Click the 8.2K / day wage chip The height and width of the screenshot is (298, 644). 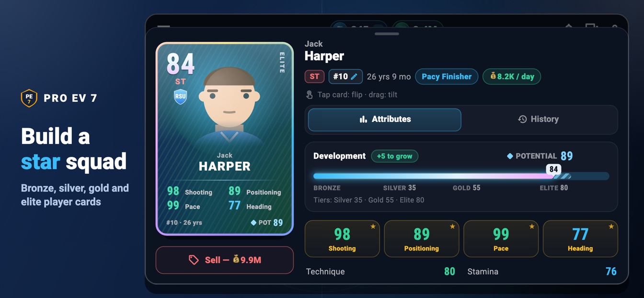point(512,76)
